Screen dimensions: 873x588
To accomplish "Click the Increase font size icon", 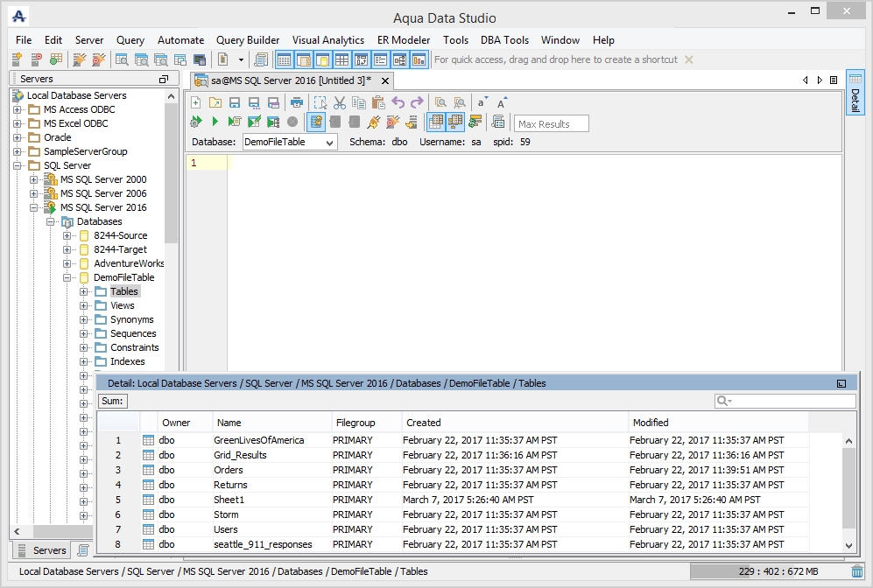I will click(502, 102).
